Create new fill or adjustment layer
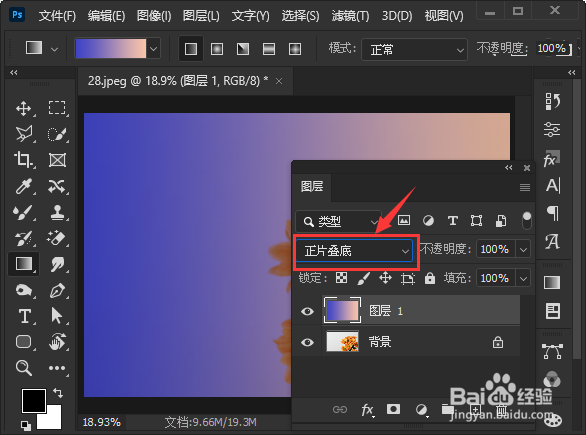586x435 pixels. [x=422, y=410]
